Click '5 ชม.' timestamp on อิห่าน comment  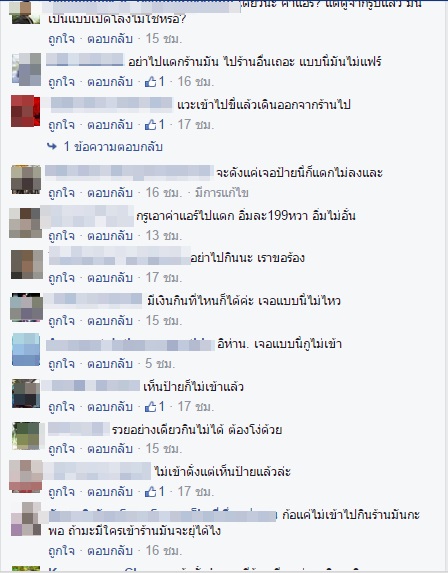click(x=160, y=364)
